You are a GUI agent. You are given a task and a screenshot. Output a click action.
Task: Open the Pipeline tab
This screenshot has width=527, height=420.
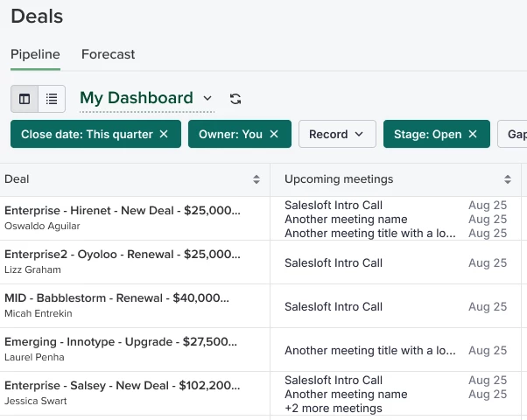click(35, 54)
